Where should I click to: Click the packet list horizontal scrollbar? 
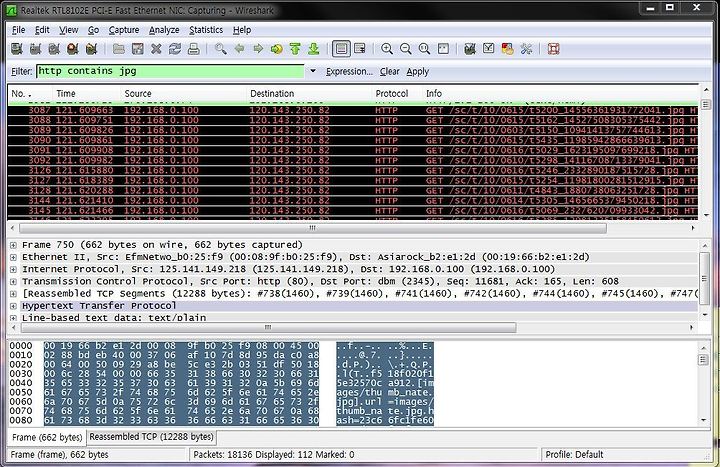(x=312, y=228)
